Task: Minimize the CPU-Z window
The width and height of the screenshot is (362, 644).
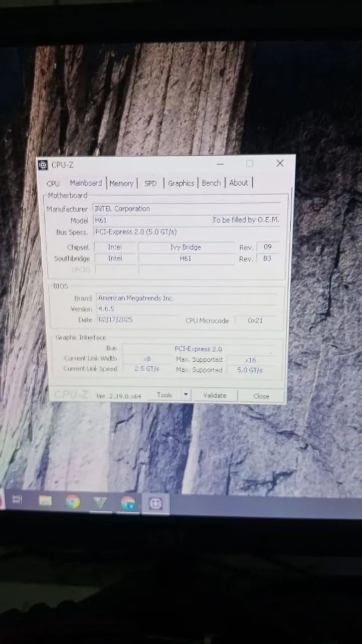Action: pos(220,164)
